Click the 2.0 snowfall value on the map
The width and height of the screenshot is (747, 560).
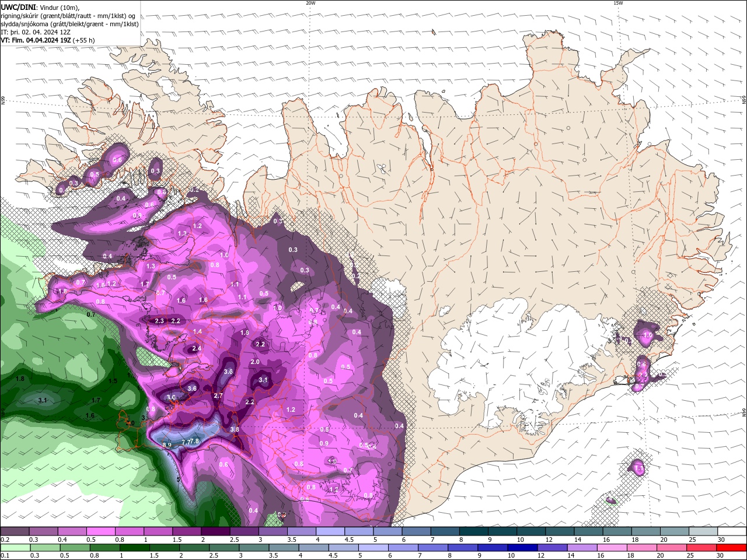tap(255, 362)
